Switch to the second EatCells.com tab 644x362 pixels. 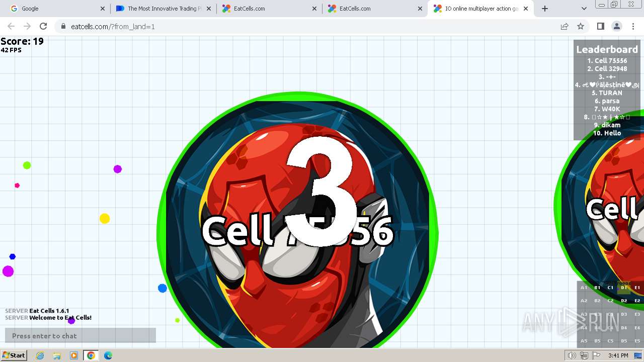click(374, 9)
